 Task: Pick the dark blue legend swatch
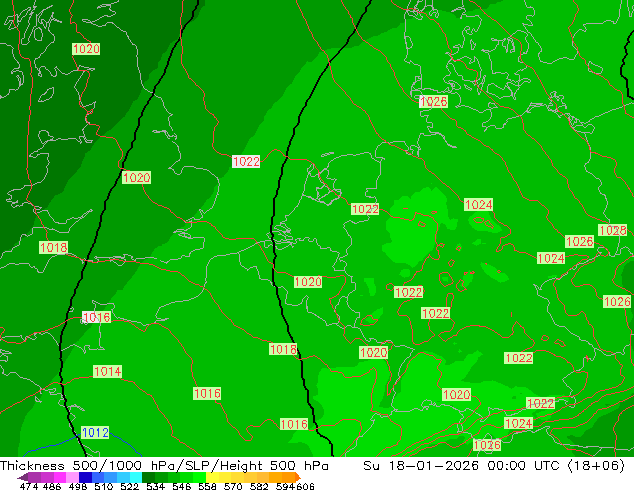point(85,477)
